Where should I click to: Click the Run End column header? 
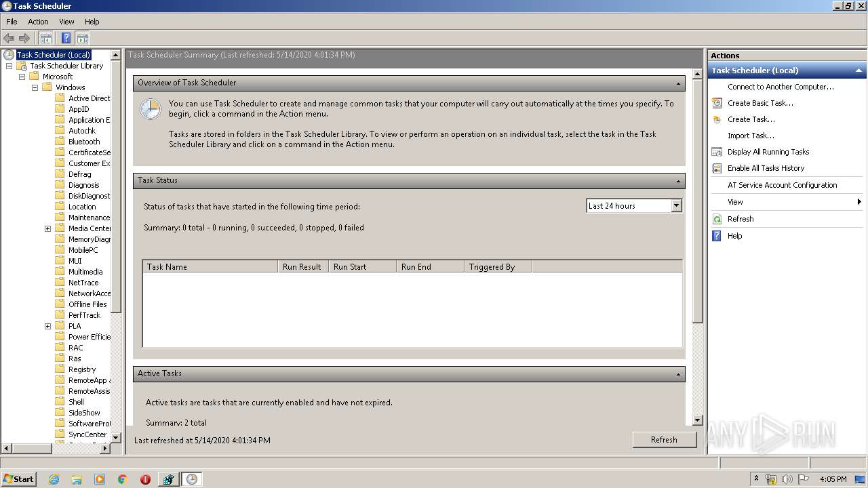[431, 267]
